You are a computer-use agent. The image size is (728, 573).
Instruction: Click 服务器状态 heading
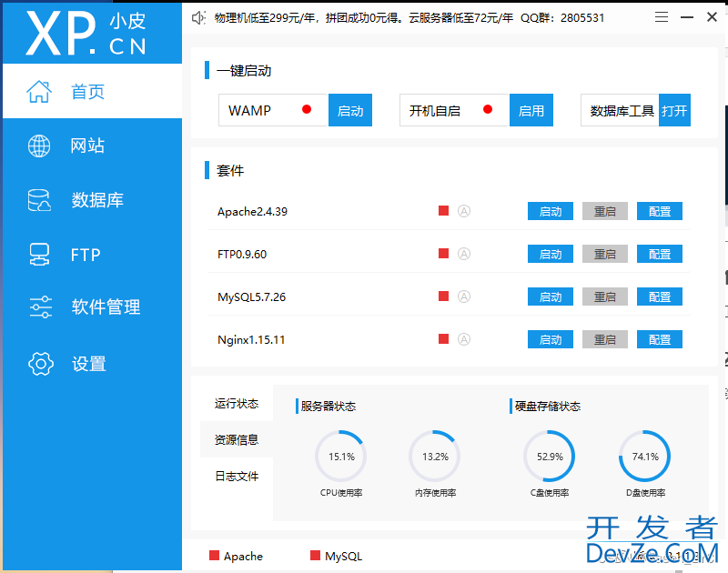click(328, 407)
